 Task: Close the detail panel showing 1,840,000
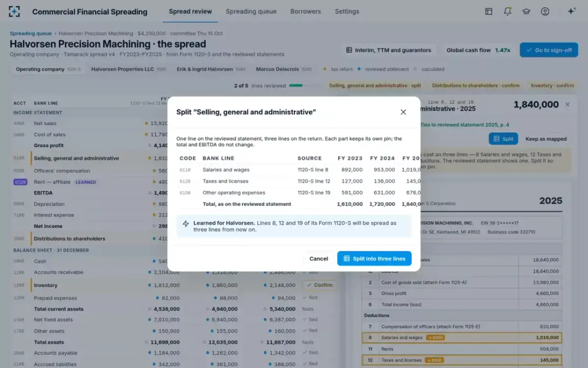[x=567, y=105]
